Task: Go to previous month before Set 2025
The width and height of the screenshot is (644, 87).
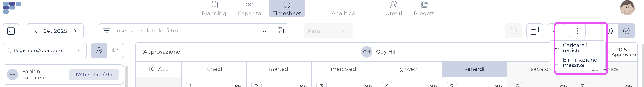Action: tap(36, 31)
